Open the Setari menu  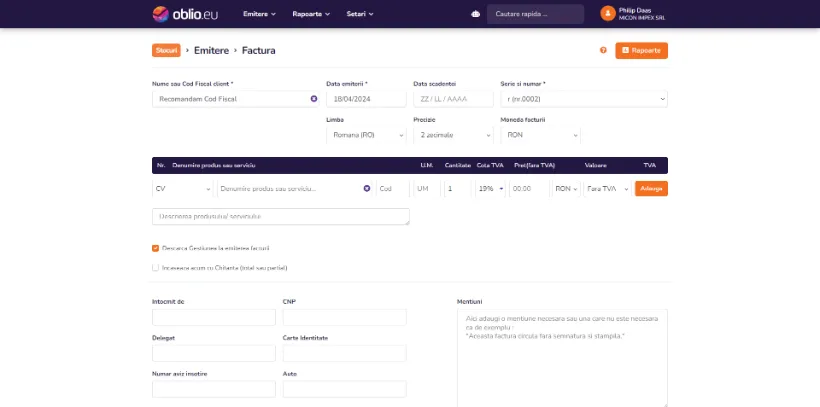point(360,14)
